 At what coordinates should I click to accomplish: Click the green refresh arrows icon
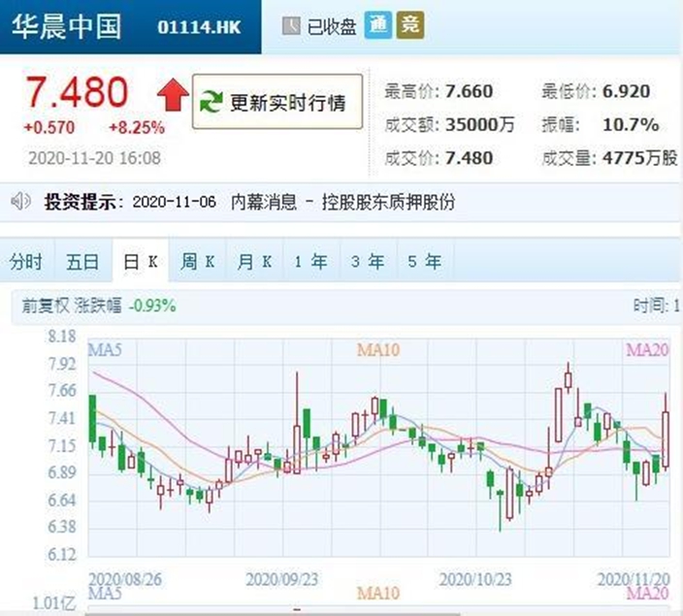point(211,102)
